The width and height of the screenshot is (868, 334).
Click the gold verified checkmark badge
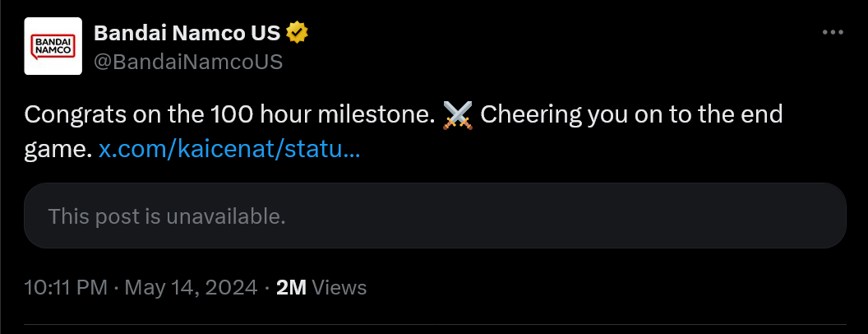[298, 33]
